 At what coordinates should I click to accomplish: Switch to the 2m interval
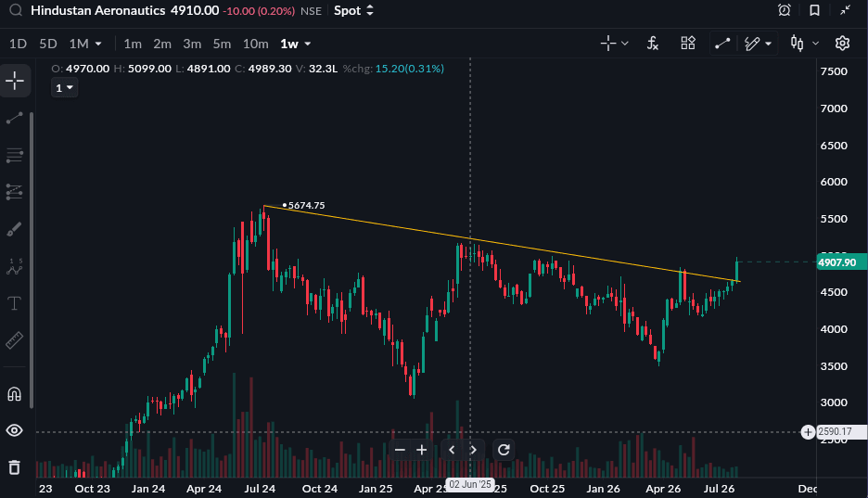coord(162,44)
